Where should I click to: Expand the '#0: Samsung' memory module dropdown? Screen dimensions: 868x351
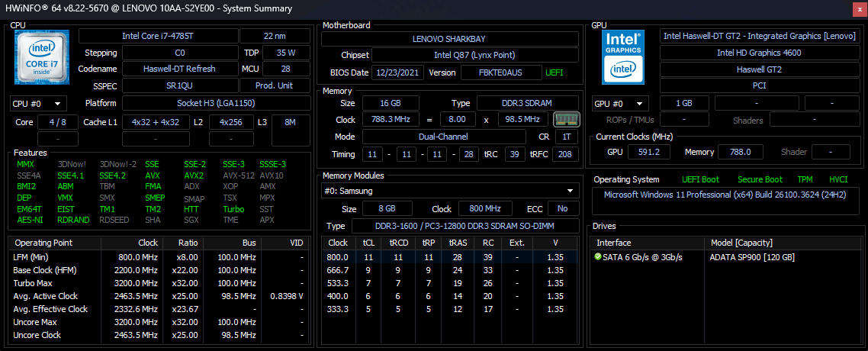450,192
